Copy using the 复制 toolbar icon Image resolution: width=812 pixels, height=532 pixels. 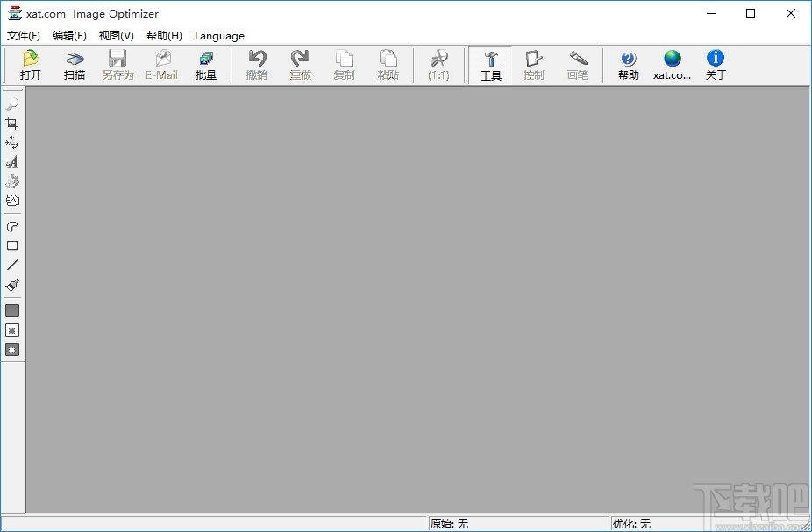point(344,65)
